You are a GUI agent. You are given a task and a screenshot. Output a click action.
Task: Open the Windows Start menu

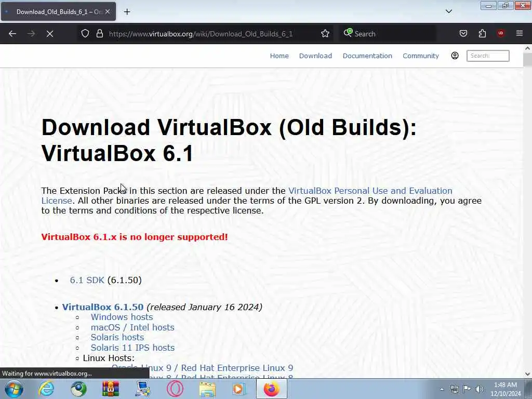tap(14, 389)
